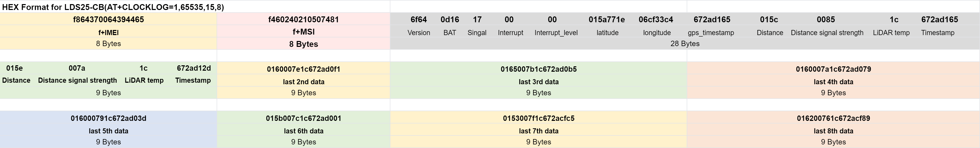Screen dimensions: 980x148
Task: Select the 016000791c672ad03d cell
Action: click(x=108, y=118)
